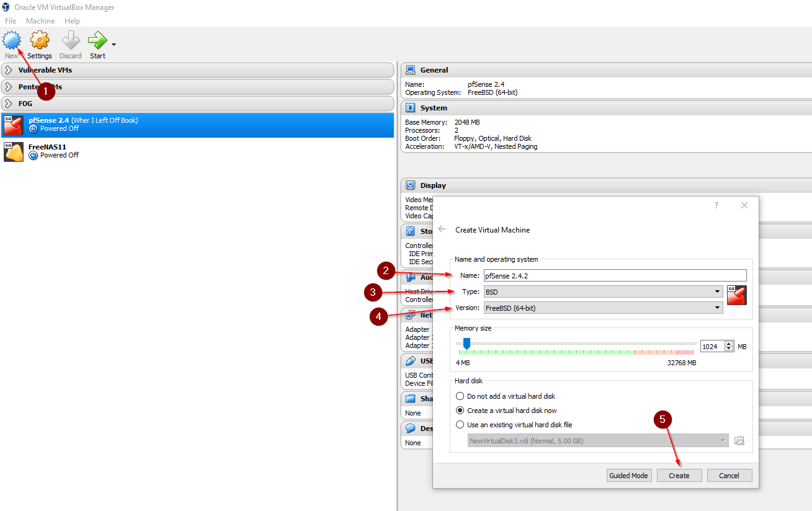Viewport: 812px width, 511px height.
Task: Click the memory slider green range track
Action: click(546, 352)
